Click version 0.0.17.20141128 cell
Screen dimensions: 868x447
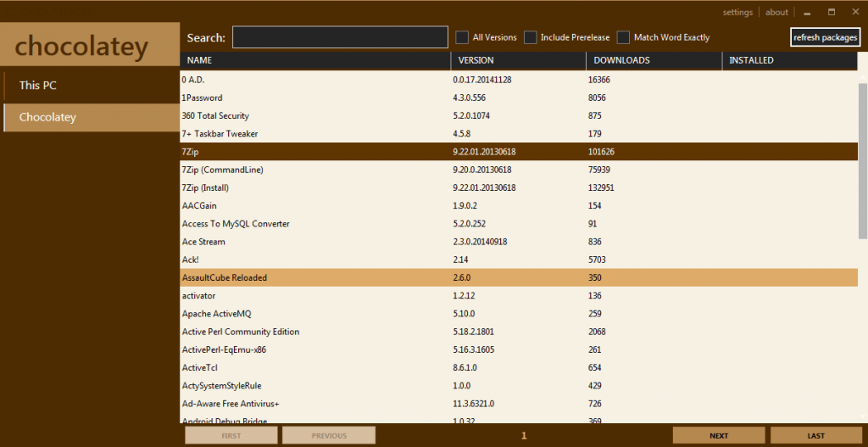pyautogui.click(x=482, y=80)
